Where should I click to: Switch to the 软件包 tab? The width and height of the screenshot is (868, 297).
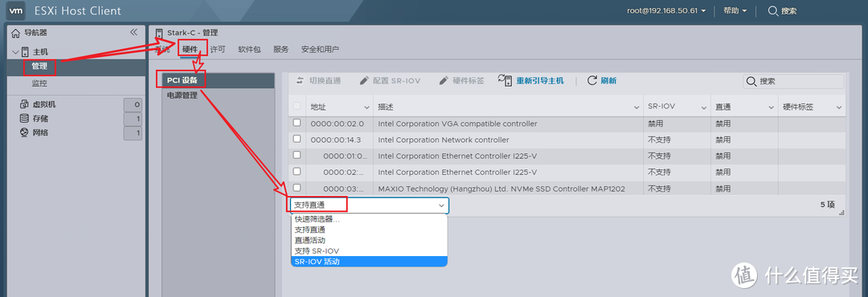[249, 49]
